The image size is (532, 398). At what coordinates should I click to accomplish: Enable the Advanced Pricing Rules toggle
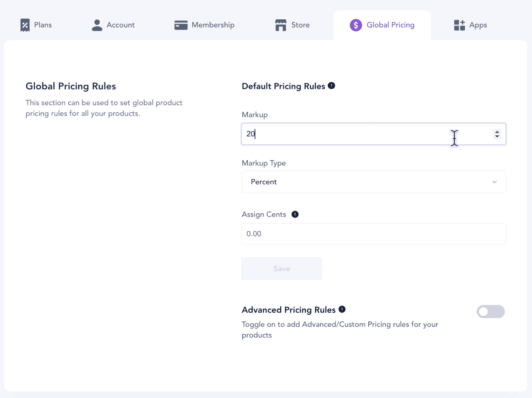pos(491,311)
